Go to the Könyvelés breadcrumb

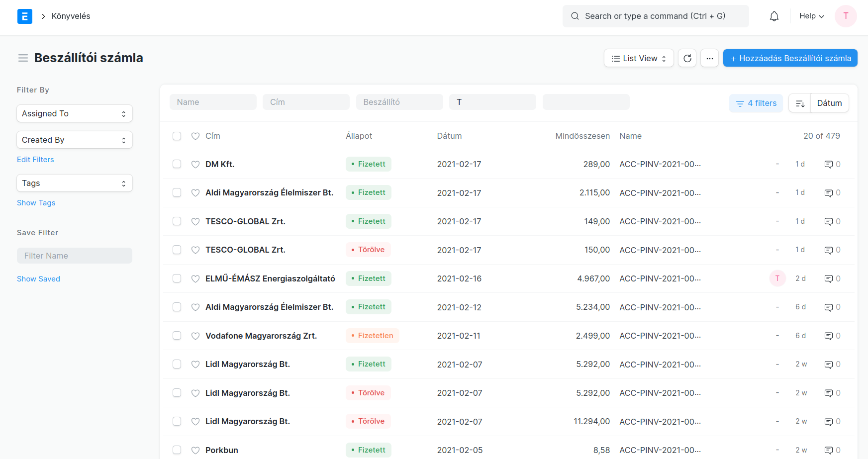click(71, 16)
